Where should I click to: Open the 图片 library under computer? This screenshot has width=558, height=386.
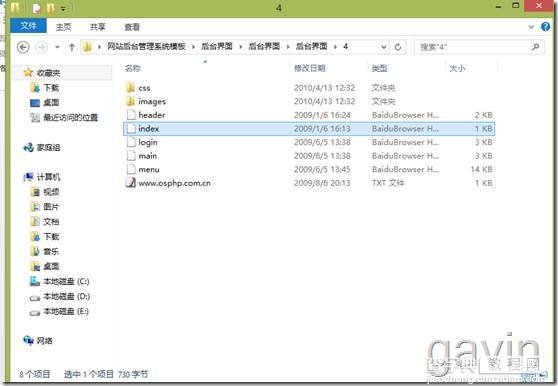click(x=51, y=207)
